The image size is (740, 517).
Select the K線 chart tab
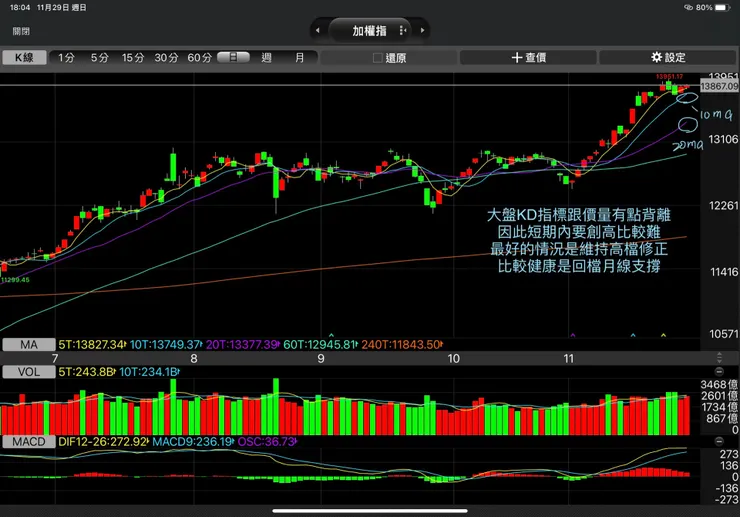[25, 58]
